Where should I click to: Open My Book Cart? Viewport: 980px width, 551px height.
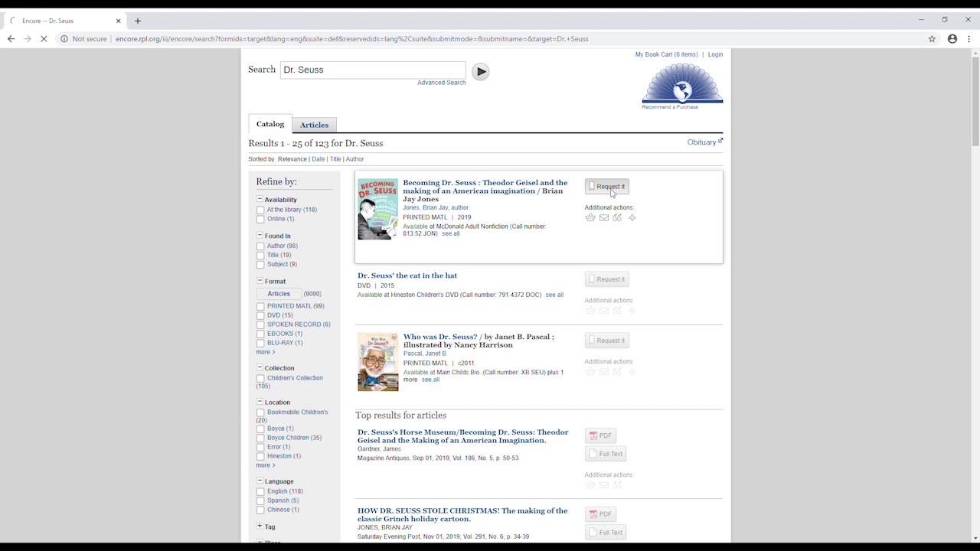[666, 54]
